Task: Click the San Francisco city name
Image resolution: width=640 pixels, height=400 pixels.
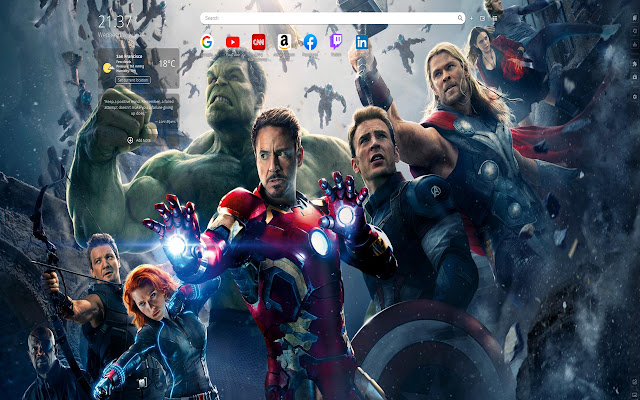Action: (x=129, y=56)
